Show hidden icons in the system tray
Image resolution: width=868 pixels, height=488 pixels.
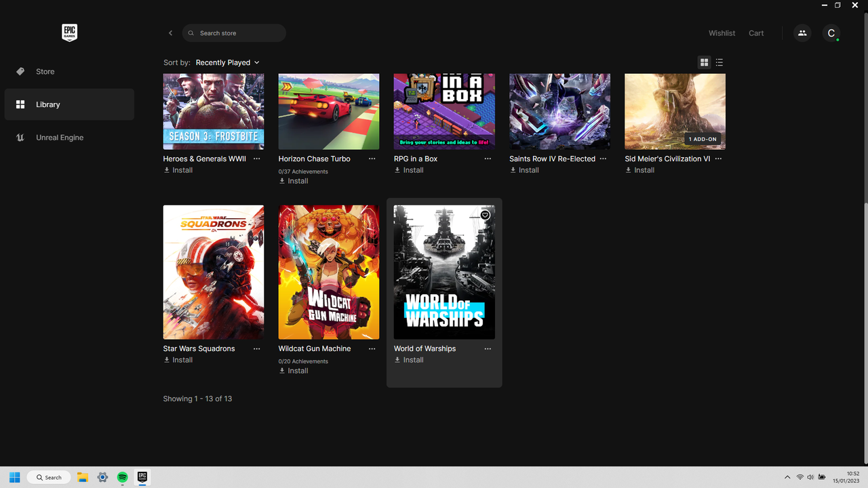coord(787,477)
